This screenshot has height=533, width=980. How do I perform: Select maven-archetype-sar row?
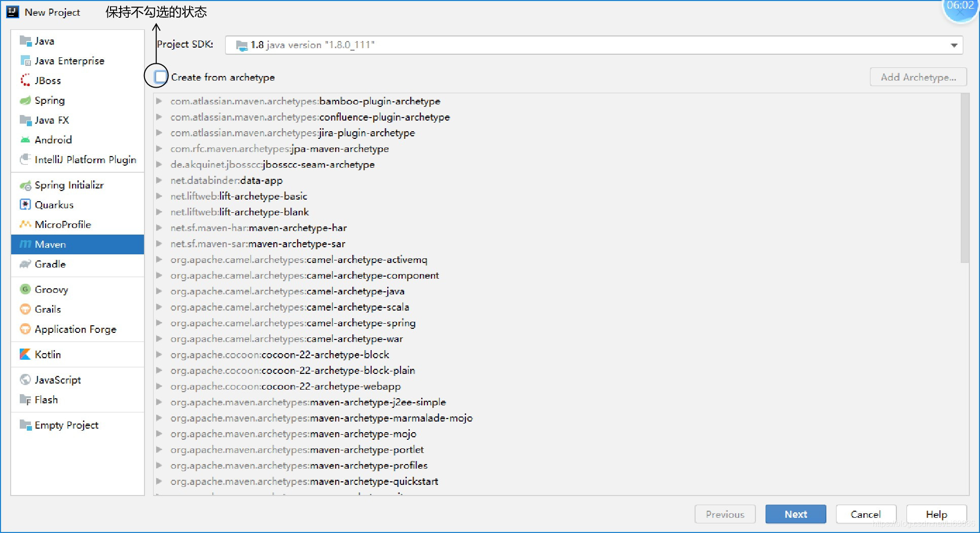557,244
